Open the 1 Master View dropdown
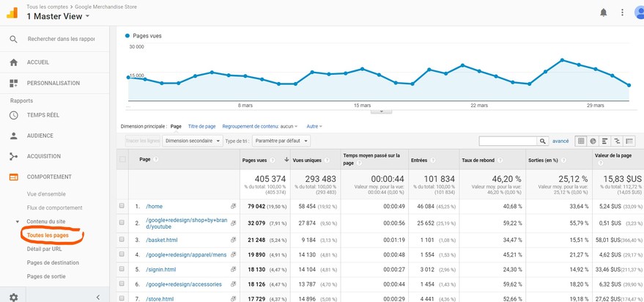The image size is (644, 302). pos(59,16)
